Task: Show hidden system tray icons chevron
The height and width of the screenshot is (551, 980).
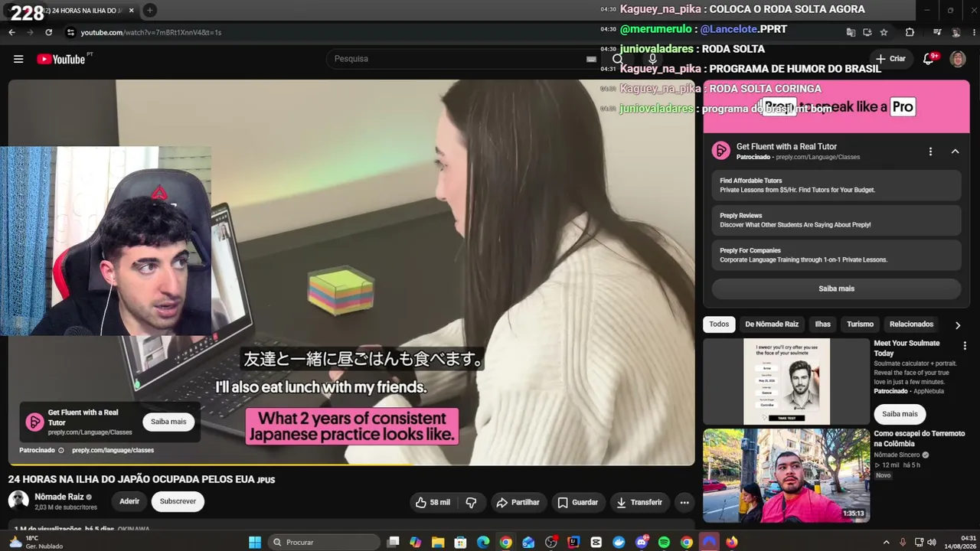Action: (x=886, y=542)
